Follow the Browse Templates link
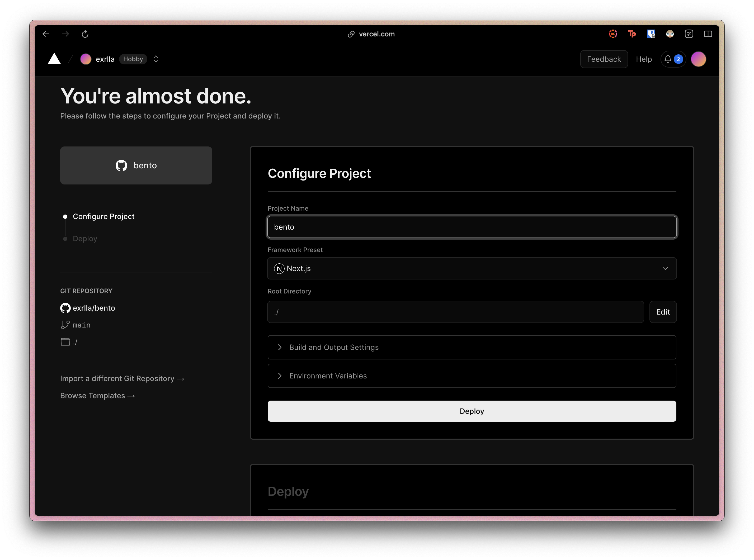 click(97, 396)
